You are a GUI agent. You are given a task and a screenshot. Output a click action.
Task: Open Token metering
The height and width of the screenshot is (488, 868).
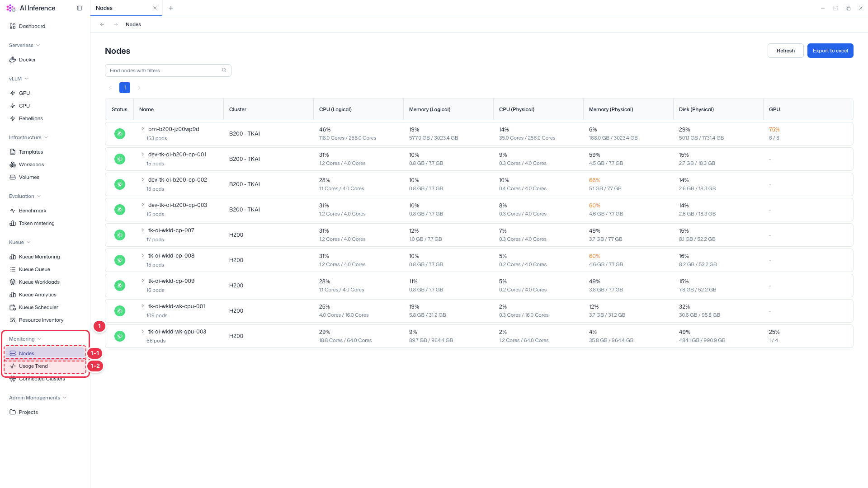pyautogui.click(x=37, y=223)
